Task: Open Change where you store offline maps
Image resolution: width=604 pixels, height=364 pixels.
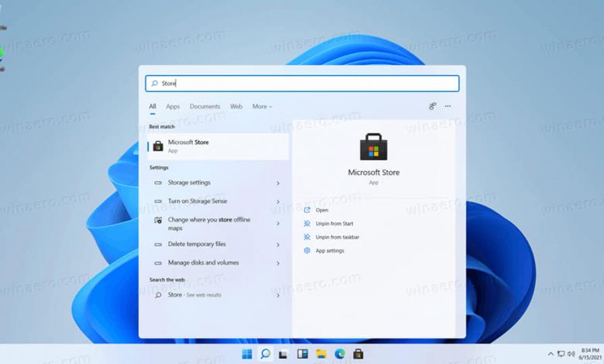Action: coord(218,224)
